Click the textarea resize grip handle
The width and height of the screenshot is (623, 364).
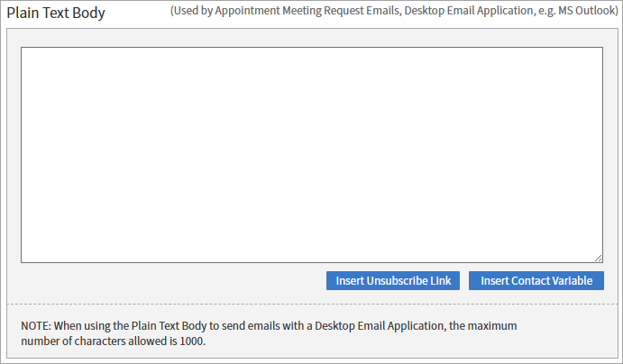tap(599, 258)
